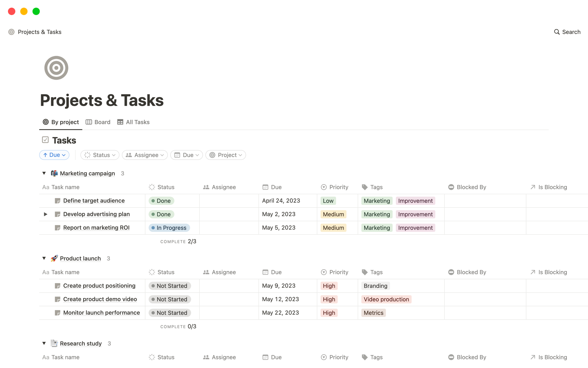Collapse the Research study group triangle
This screenshot has width=588, height=368.
tap(43, 343)
